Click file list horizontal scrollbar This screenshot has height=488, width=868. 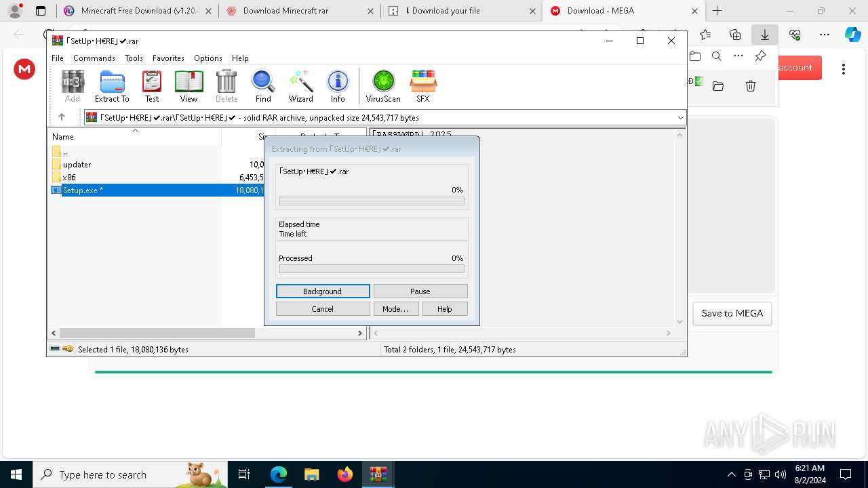[x=157, y=333]
